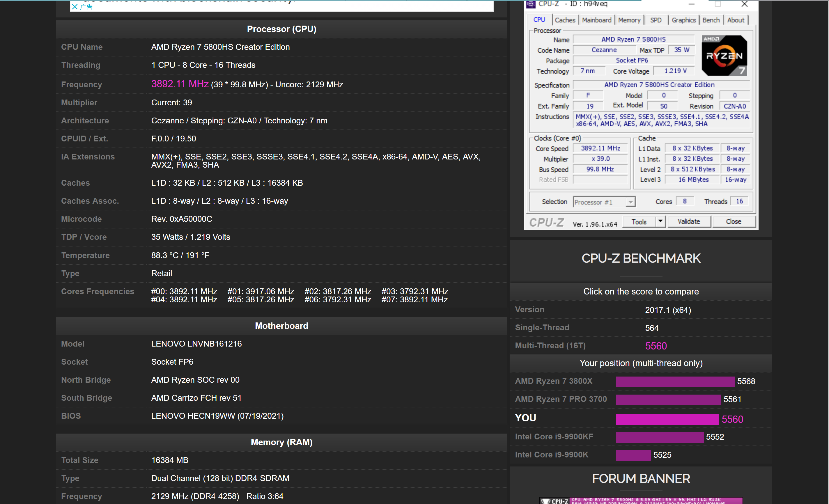Click the frequency value 3892.11 MHz
829x504 pixels.
180,84
